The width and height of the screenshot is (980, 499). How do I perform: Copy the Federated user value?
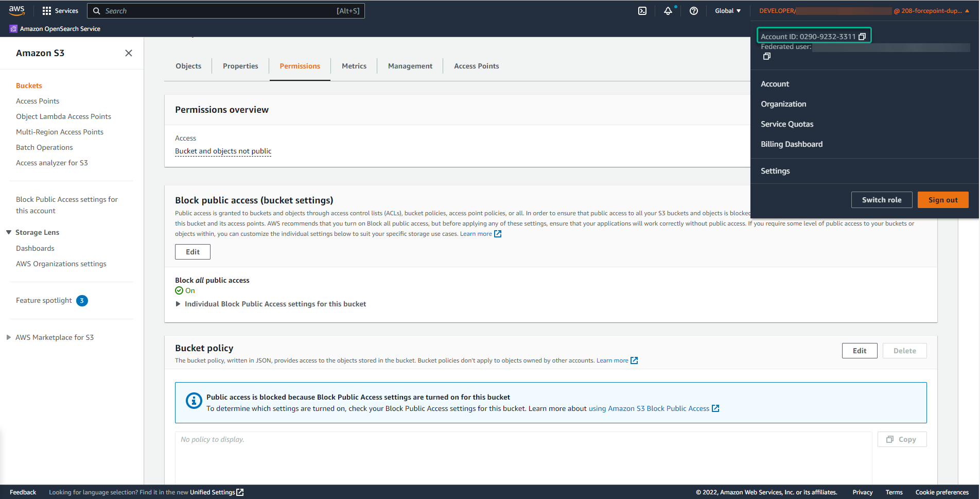pos(766,56)
